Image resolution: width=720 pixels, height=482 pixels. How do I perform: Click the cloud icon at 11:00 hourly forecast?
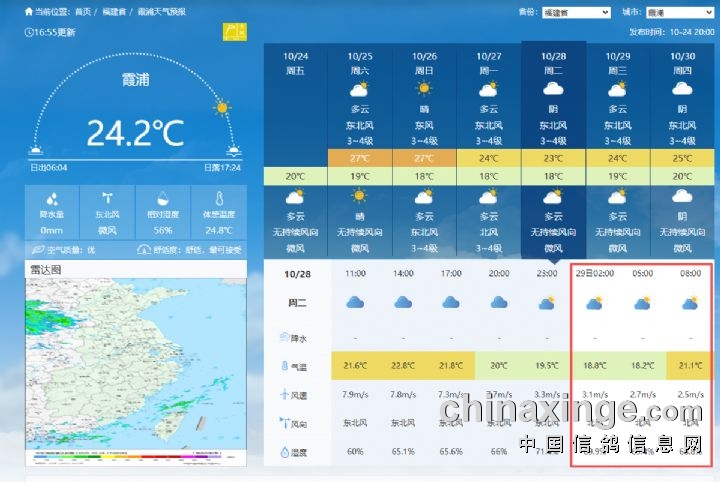click(356, 302)
